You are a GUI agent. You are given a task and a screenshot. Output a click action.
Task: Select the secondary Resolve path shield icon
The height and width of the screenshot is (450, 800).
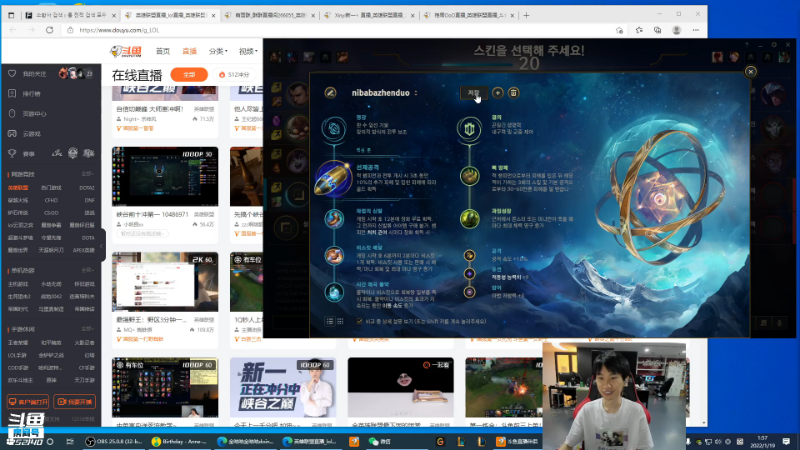pos(469,129)
